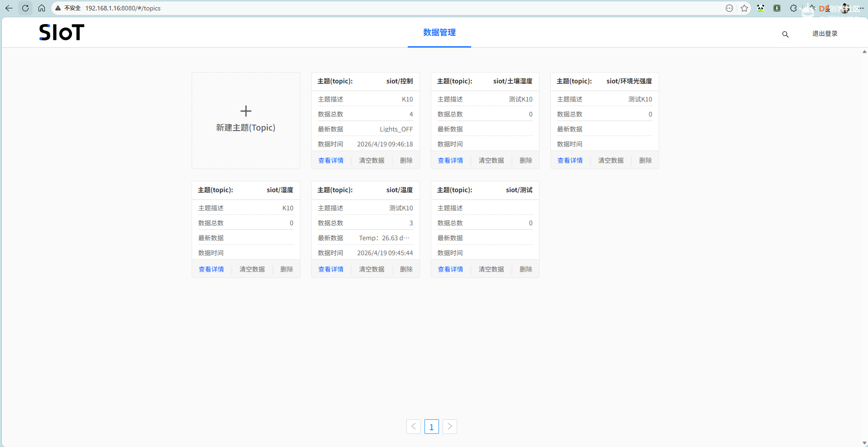This screenshot has height=447, width=868.
Task: Click the SIoT logo
Action: click(61, 32)
